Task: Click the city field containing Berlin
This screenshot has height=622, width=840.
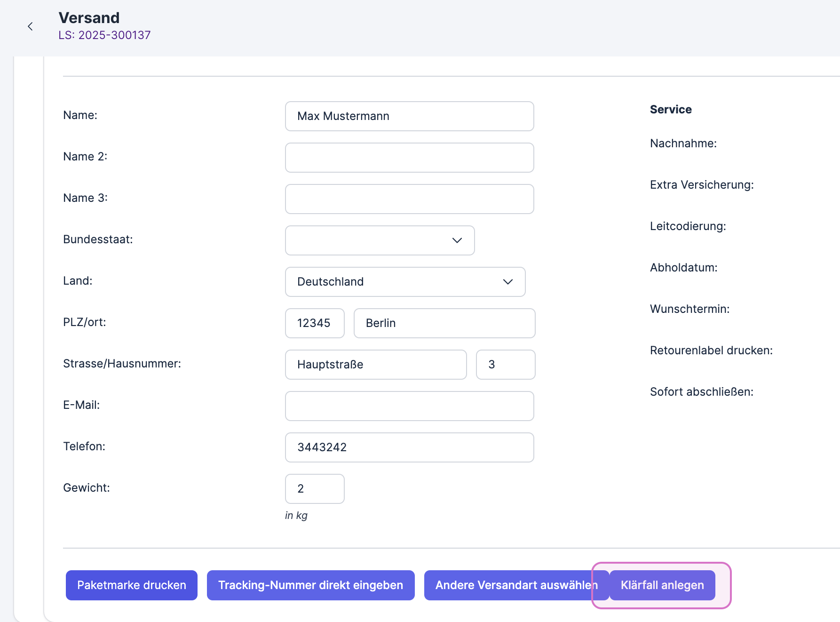Action: tap(444, 323)
